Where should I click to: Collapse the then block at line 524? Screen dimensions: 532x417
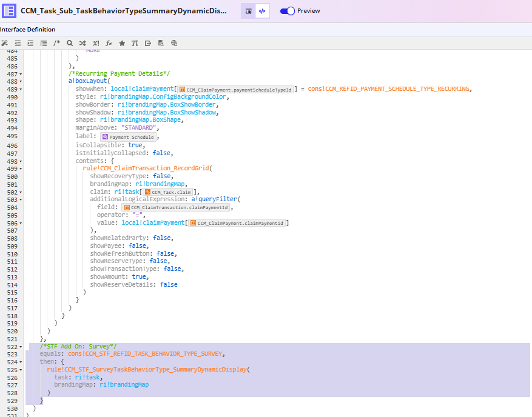21,362
